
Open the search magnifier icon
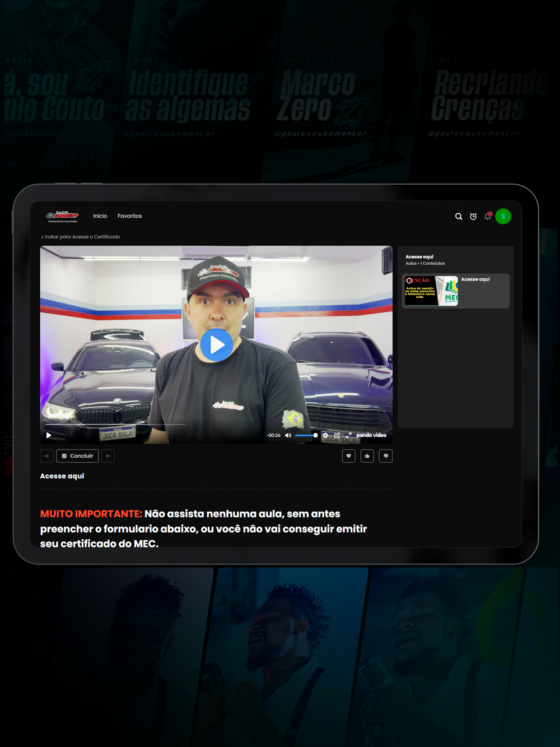(459, 216)
